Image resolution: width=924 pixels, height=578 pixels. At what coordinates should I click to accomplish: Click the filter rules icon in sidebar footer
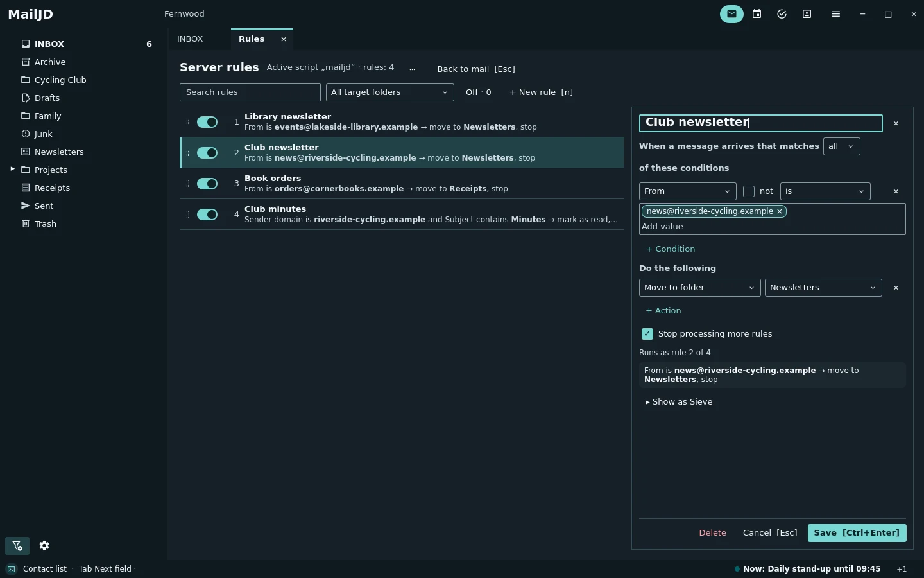click(x=17, y=546)
